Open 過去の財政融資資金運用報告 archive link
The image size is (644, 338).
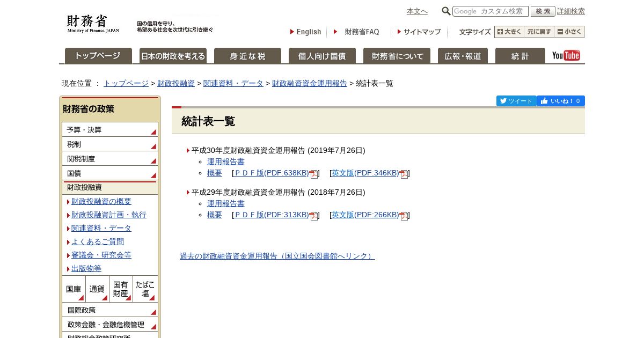(x=277, y=256)
